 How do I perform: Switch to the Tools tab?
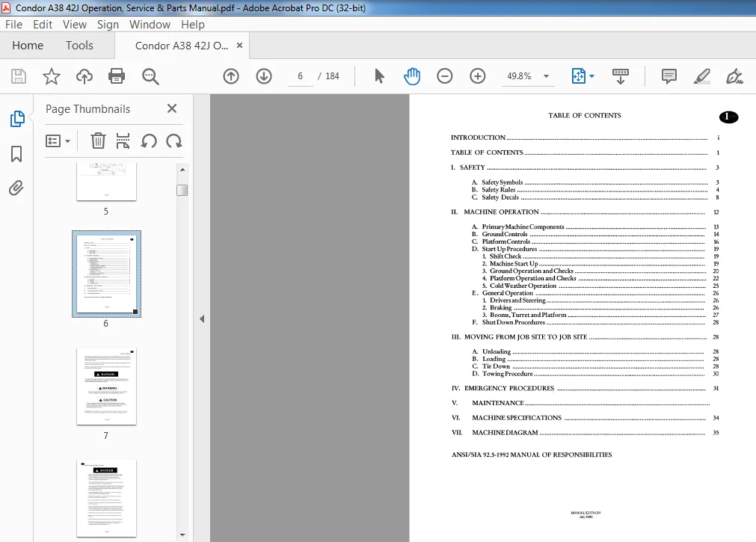point(79,46)
